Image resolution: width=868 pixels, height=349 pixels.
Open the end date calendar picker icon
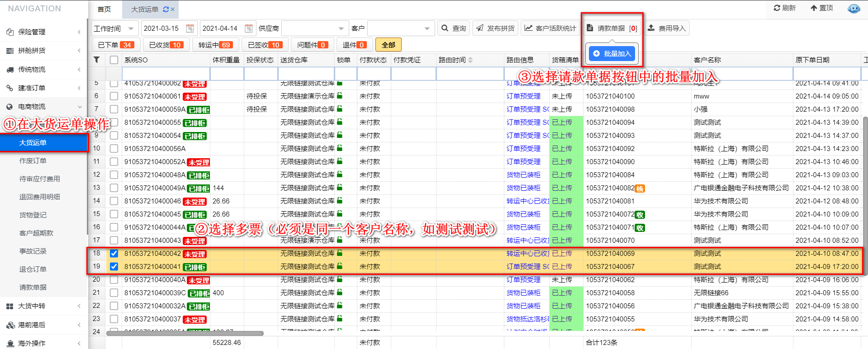click(x=249, y=28)
